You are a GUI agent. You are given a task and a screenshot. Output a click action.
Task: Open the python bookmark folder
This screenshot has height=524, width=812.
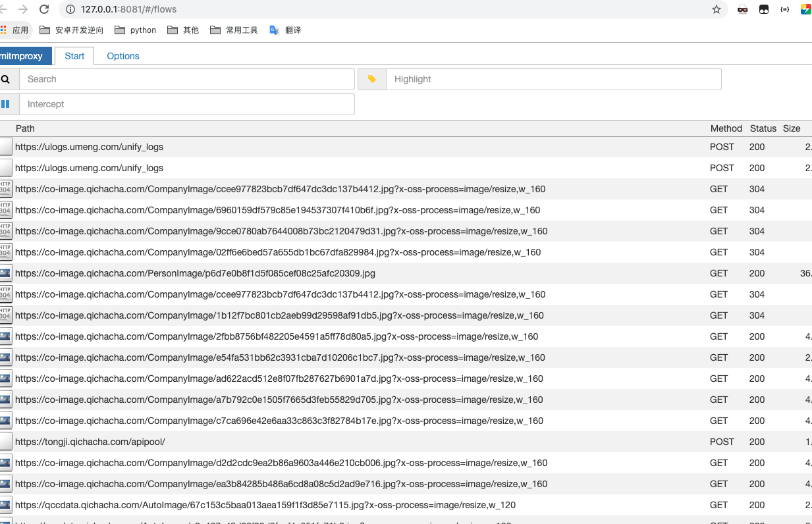click(x=136, y=30)
